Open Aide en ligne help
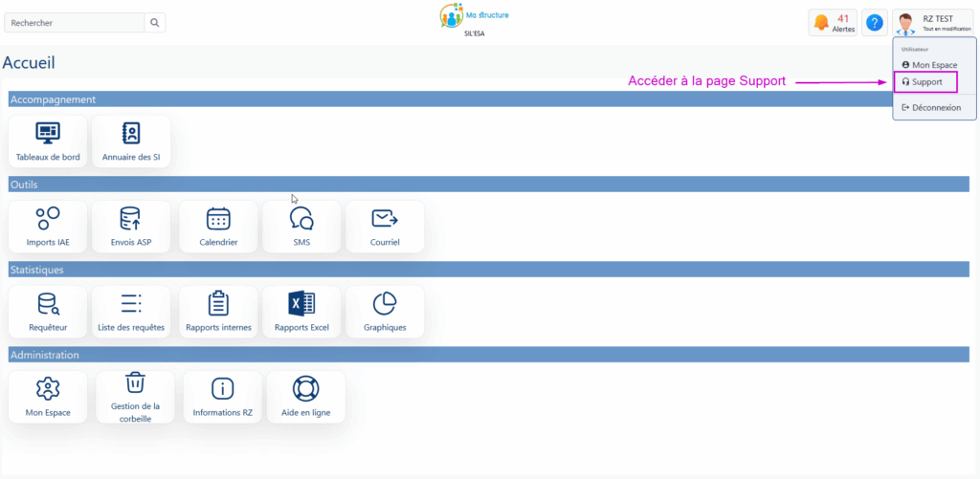The width and height of the screenshot is (980, 479). (x=306, y=397)
